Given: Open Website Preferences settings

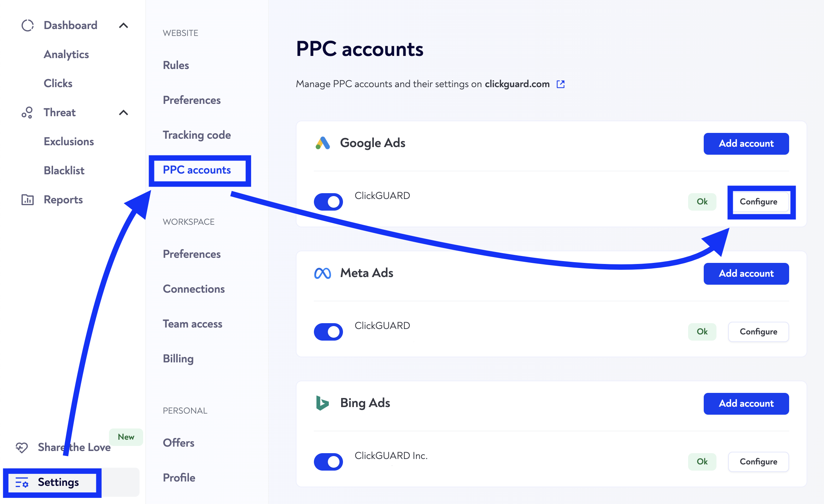Looking at the screenshot, I should 191,100.
